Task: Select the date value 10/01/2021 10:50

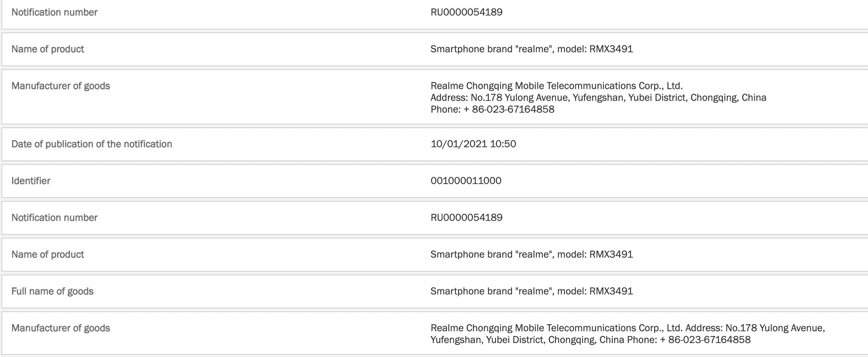Action: [x=473, y=144]
